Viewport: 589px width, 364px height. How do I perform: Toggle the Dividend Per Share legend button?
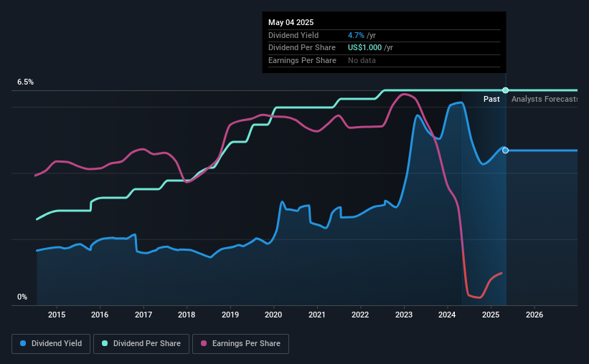pos(141,344)
